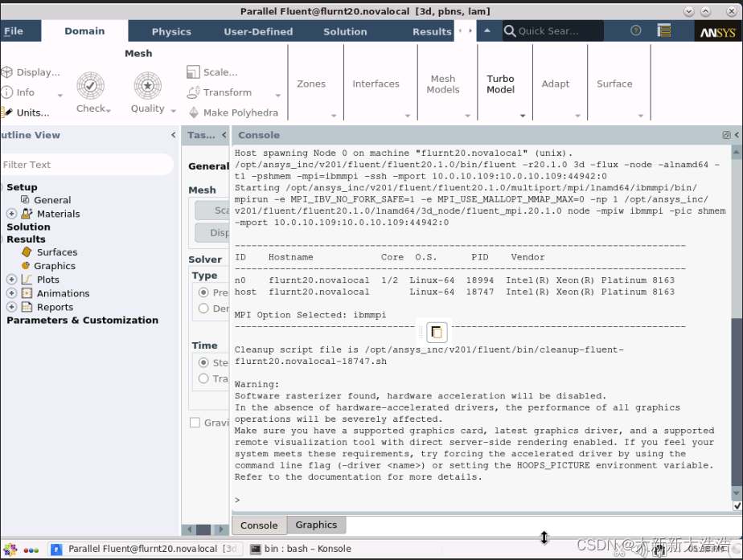The height and width of the screenshot is (560, 743).
Task: Expand the Animations tree node
Action: pyautogui.click(x=11, y=293)
